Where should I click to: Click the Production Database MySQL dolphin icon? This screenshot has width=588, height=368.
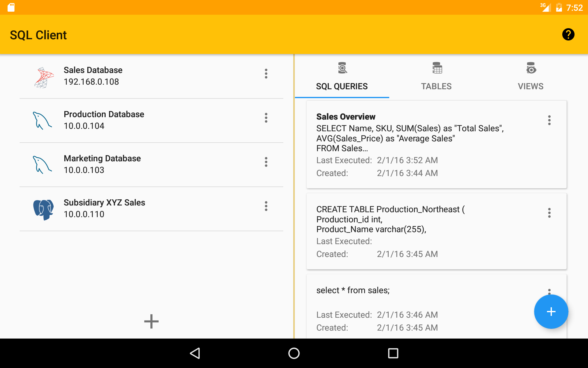[x=42, y=121]
